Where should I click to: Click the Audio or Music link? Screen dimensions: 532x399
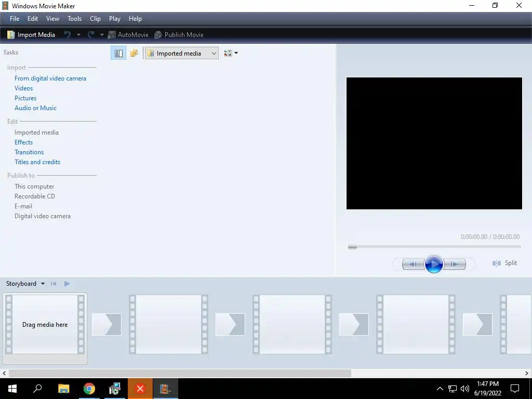coord(36,108)
